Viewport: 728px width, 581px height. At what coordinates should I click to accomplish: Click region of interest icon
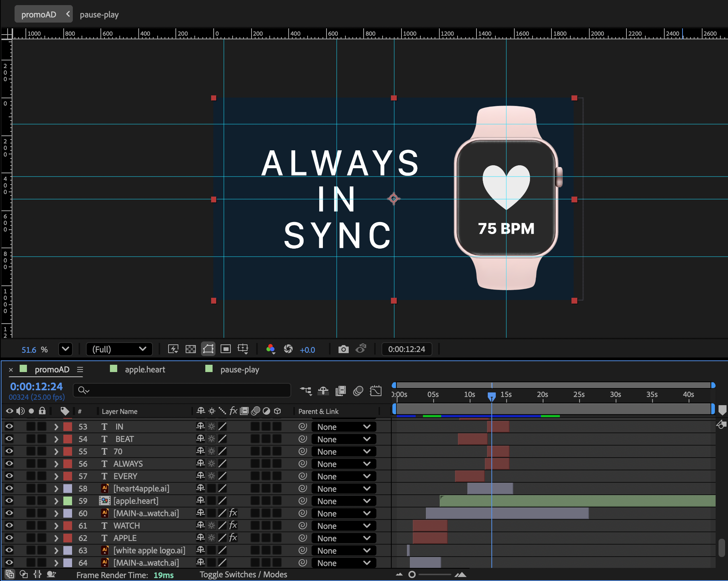[226, 349]
